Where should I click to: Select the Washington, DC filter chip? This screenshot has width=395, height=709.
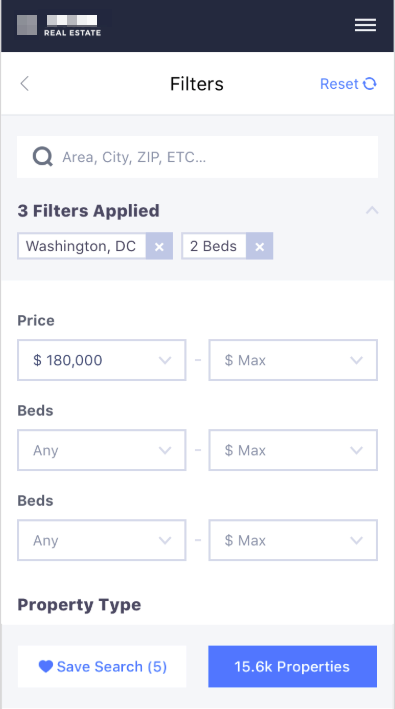click(81, 246)
